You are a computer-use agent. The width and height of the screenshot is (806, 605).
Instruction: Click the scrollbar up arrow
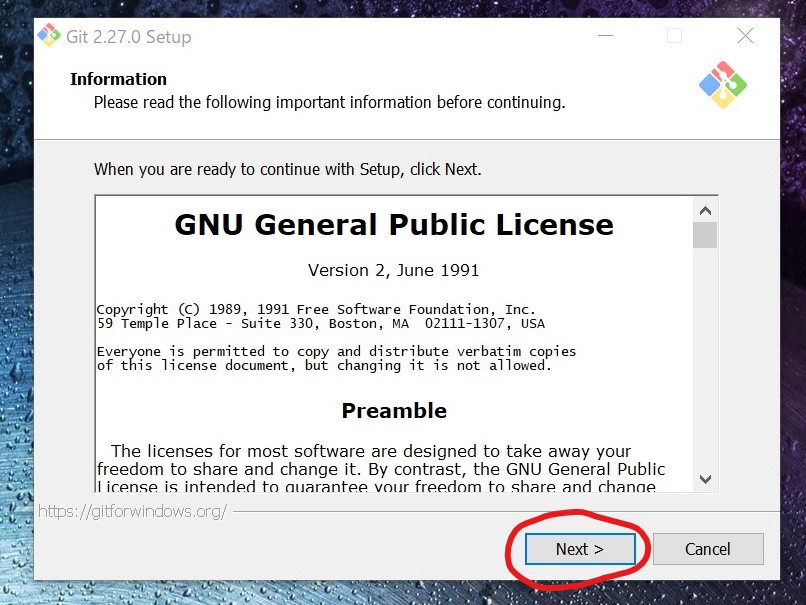(x=706, y=208)
